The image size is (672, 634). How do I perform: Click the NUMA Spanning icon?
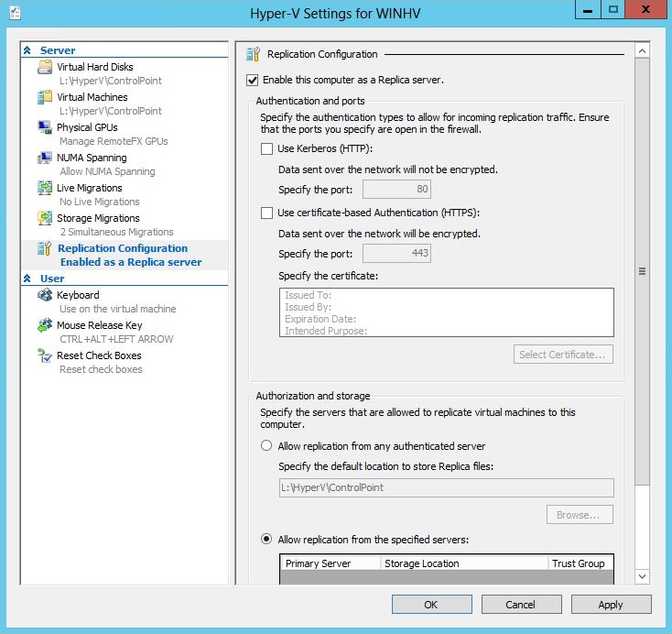(45, 158)
